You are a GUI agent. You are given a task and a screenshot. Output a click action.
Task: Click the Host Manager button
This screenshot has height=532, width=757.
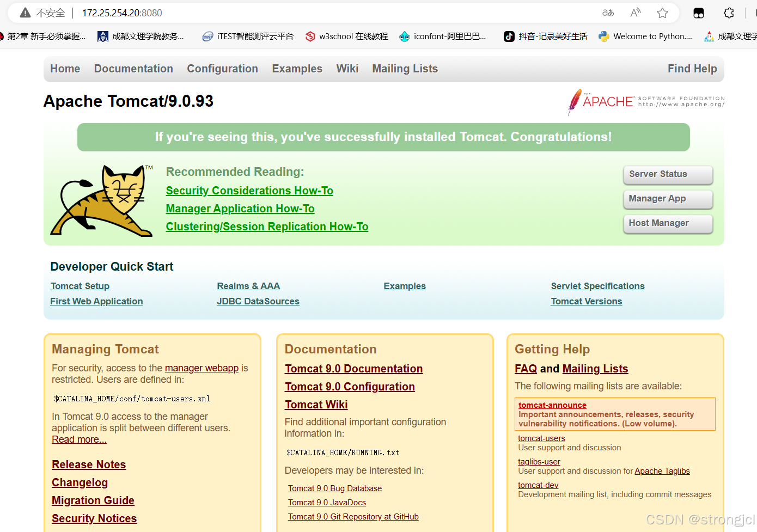click(668, 223)
